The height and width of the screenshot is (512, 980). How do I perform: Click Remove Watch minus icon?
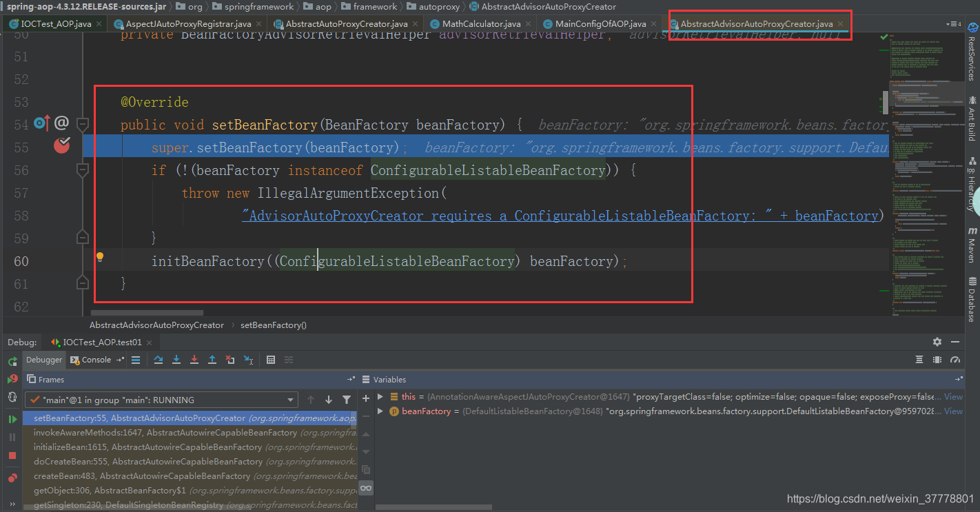pos(366,416)
